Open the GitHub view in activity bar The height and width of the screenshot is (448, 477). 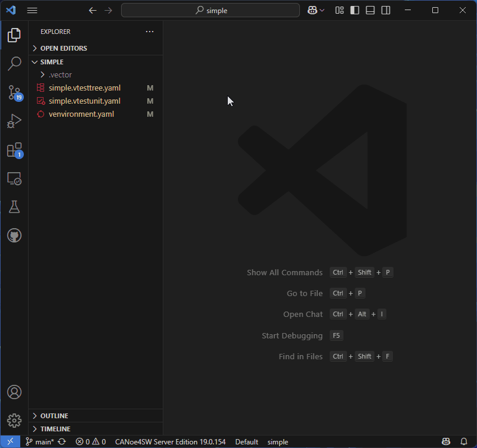14,235
